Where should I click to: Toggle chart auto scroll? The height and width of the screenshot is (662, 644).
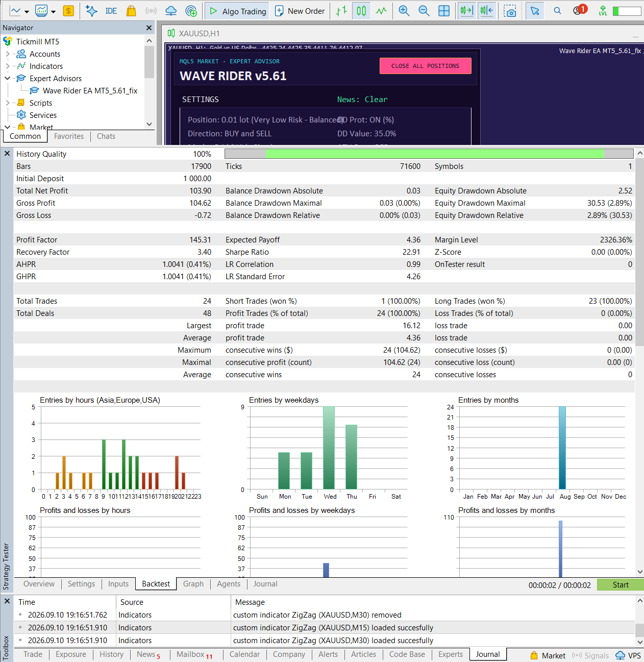click(x=466, y=11)
